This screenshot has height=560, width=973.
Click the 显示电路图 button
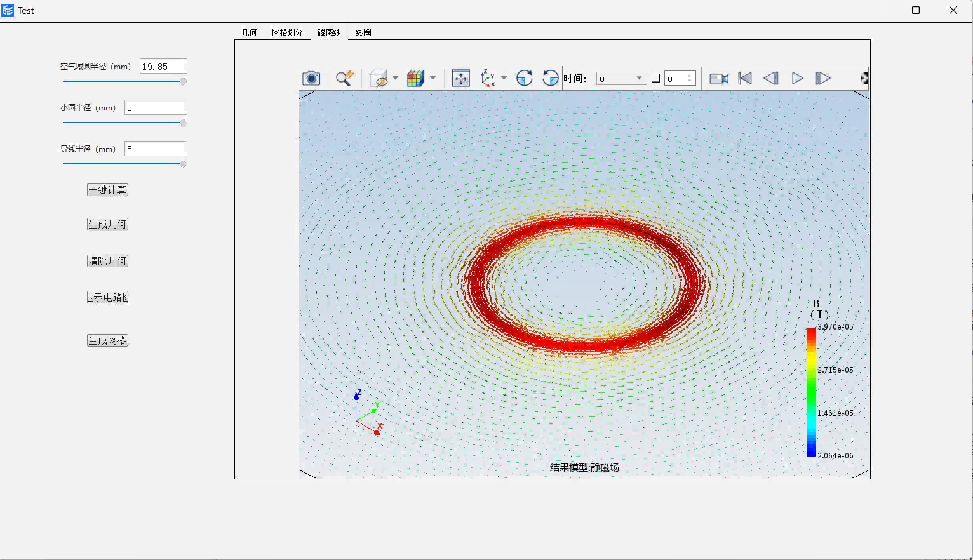click(107, 297)
